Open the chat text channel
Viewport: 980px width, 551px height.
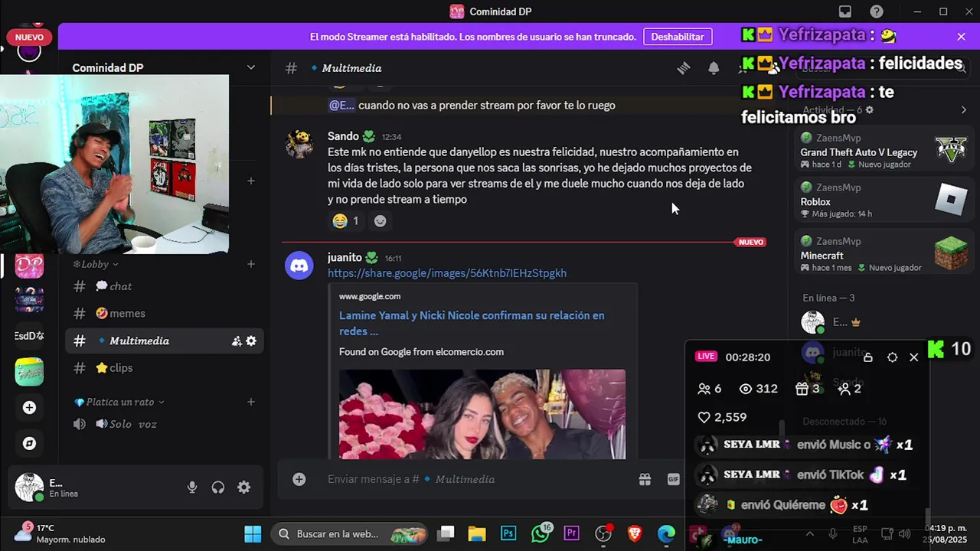(165, 286)
